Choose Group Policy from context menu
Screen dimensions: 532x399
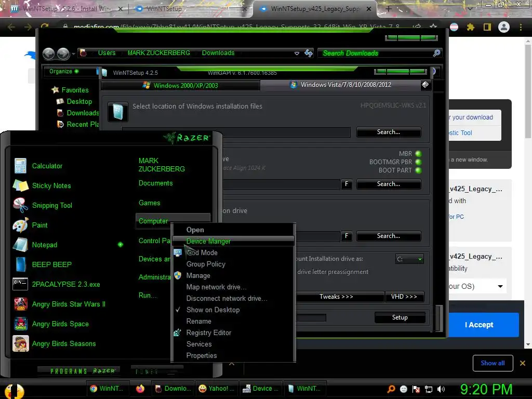(x=206, y=264)
